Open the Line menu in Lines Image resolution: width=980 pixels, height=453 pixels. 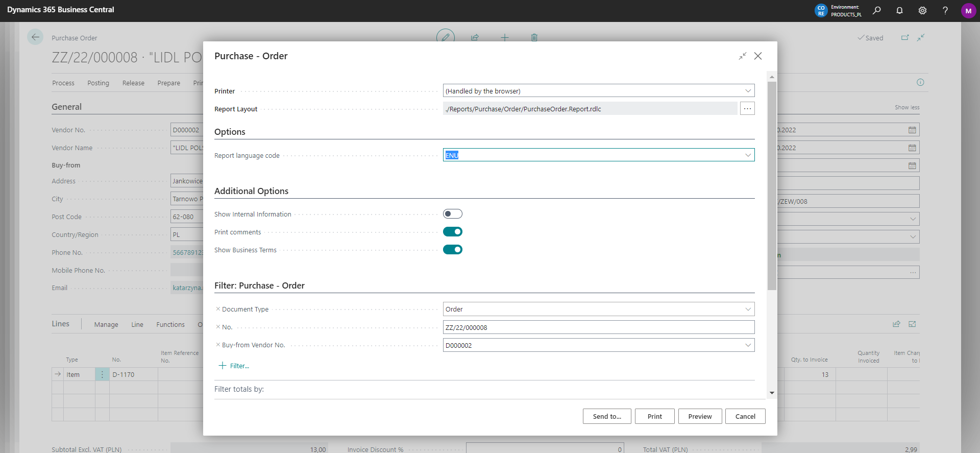point(137,324)
